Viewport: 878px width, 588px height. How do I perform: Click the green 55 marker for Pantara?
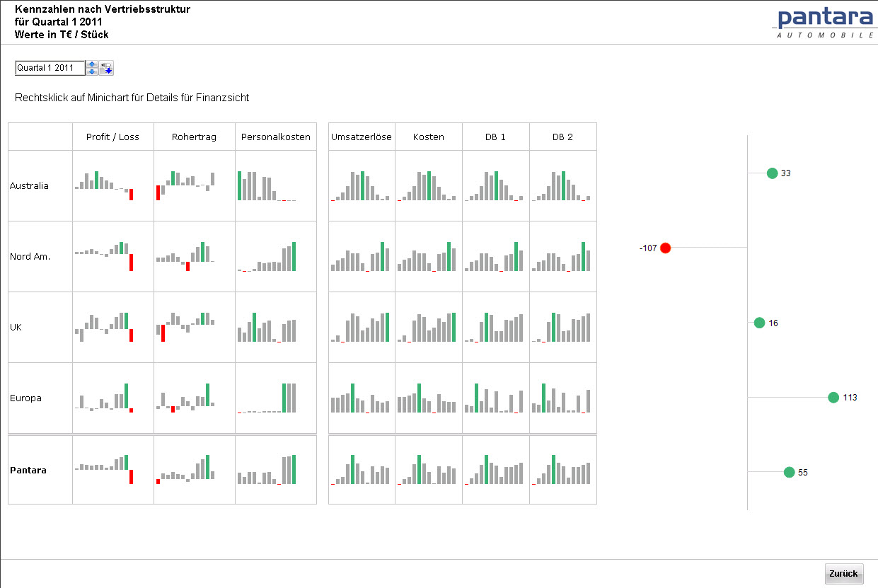(788, 472)
